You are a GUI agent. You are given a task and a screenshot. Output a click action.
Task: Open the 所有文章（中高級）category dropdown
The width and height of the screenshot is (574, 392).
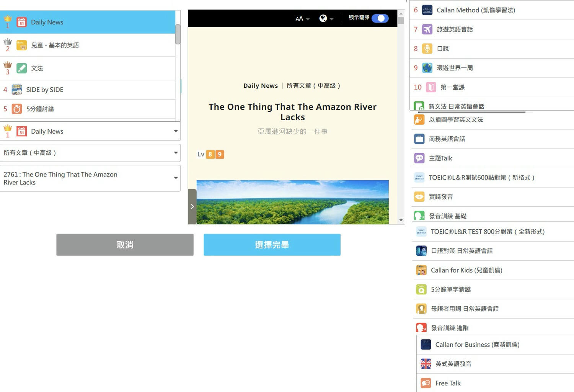point(90,153)
